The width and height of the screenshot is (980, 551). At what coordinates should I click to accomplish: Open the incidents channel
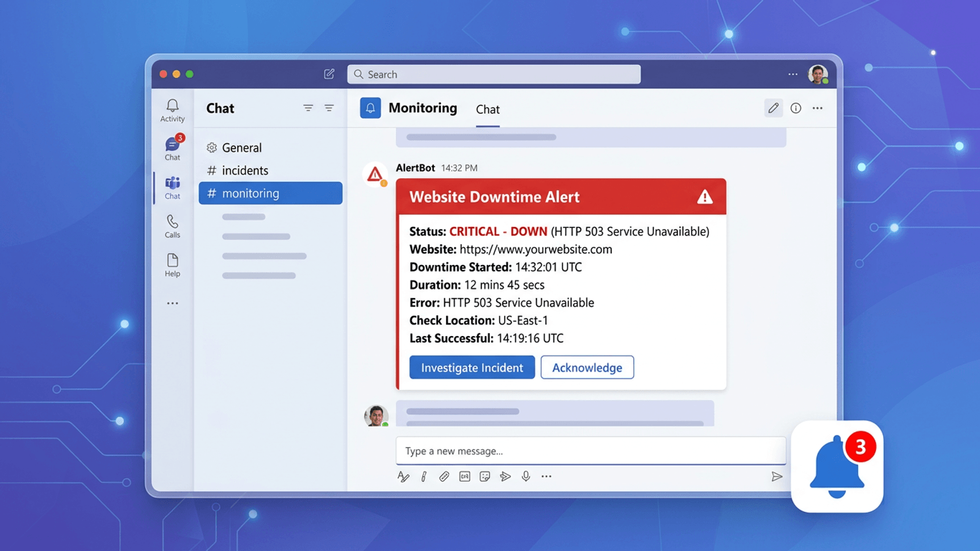(x=245, y=170)
